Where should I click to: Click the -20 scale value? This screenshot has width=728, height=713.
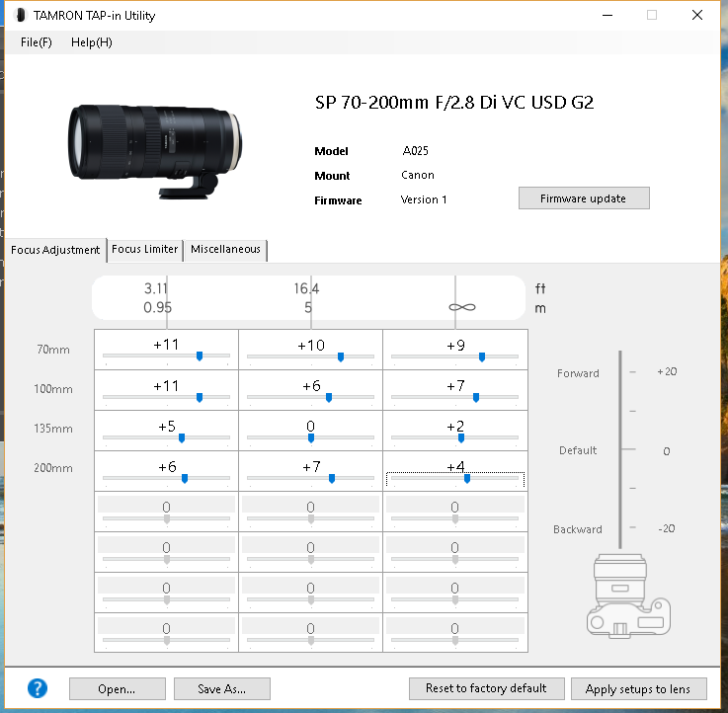point(666,528)
